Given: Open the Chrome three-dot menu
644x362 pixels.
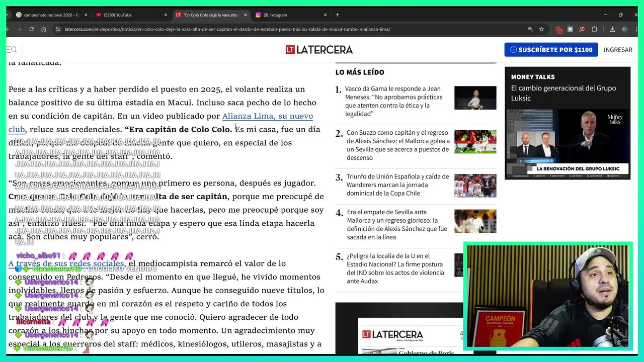Looking at the screenshot, I should (x=635, y=29).
